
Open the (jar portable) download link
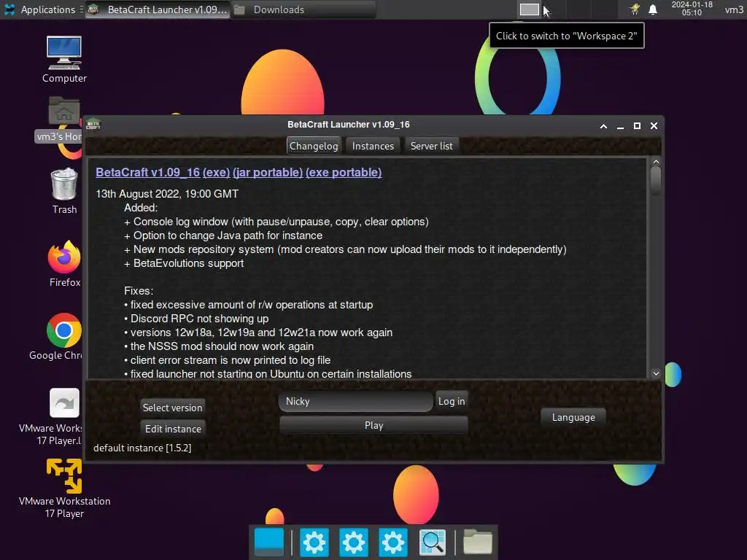coord(268,172)
